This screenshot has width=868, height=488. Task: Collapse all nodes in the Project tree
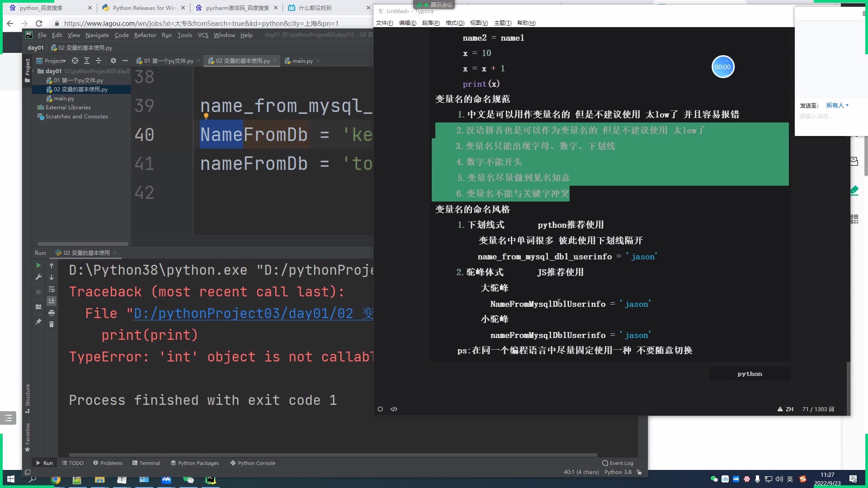tap(99, 61)
